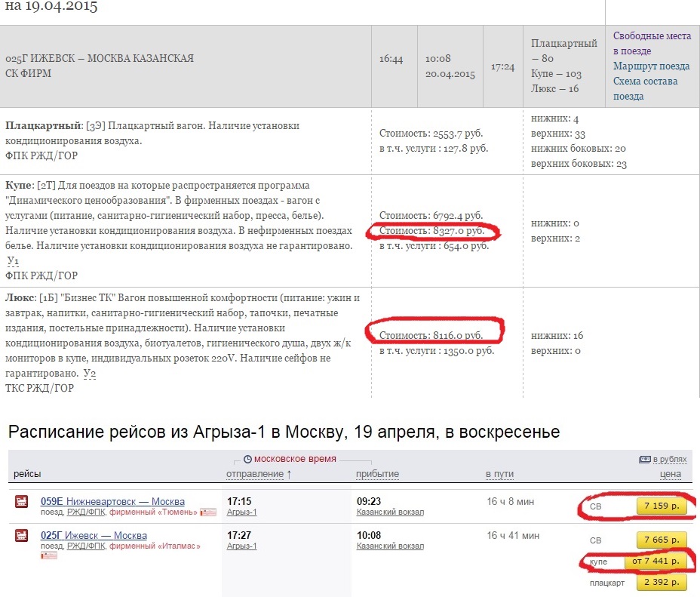Viewport: 700px width, 597px height.
Task: Select в т.ч. услуги : 1350.0 руб.
Action: (x=437, y=351)
